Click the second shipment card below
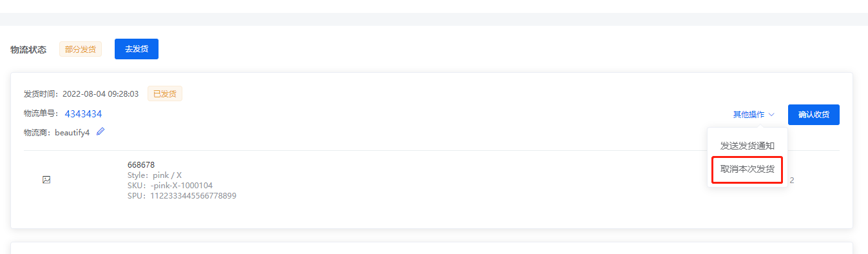This screenshot has width=868, height=254. tap(432, 248)
